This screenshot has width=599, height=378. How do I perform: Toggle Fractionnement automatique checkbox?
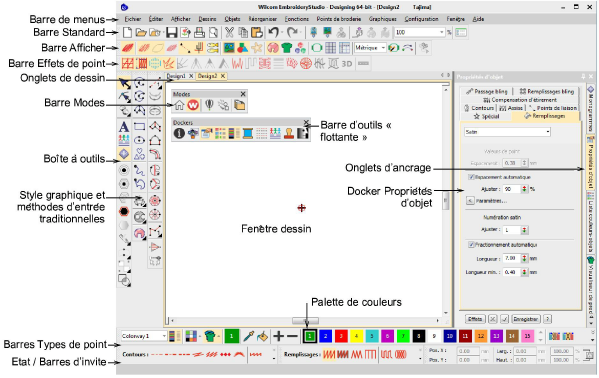point(471,245)
